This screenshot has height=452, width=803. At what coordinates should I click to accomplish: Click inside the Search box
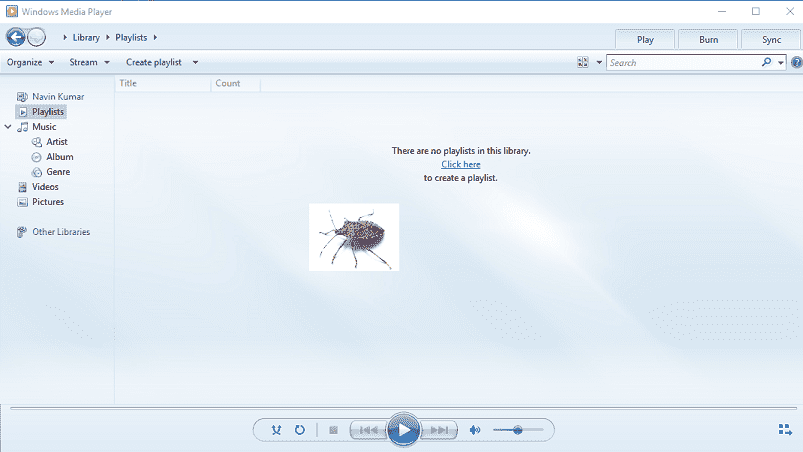pyautogui.click(x=684, y=62)
